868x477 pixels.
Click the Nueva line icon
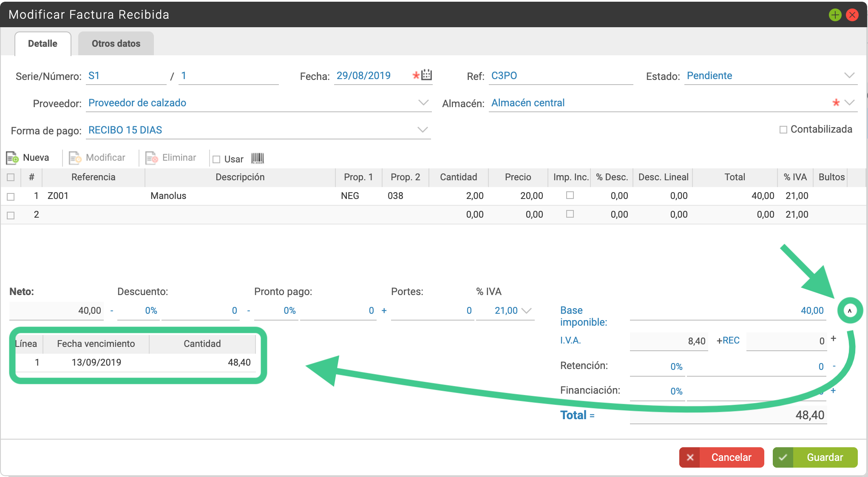pos(12,158)
